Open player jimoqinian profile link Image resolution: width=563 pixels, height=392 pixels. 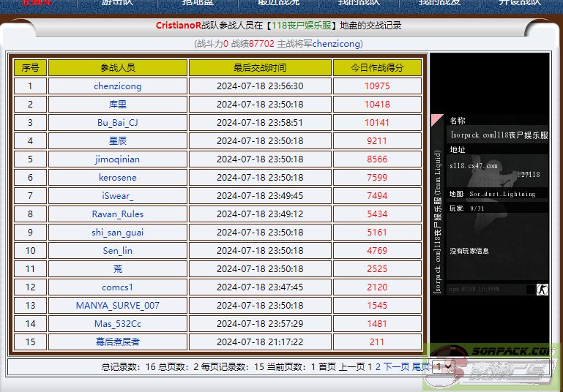118,159
